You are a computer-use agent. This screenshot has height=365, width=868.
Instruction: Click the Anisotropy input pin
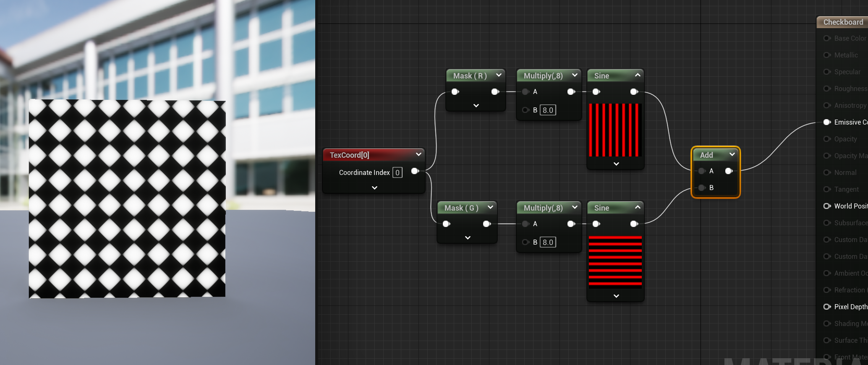click(x=827, y=105)
